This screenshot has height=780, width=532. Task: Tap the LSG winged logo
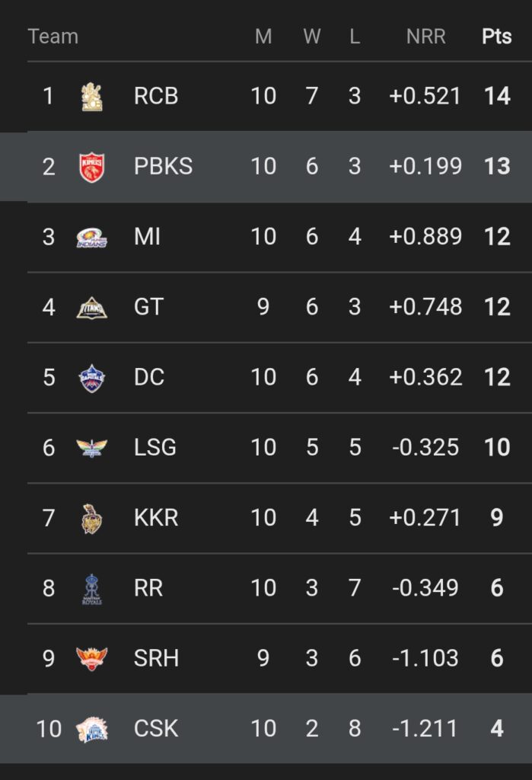pyautogui.click(x=92, y=448)
